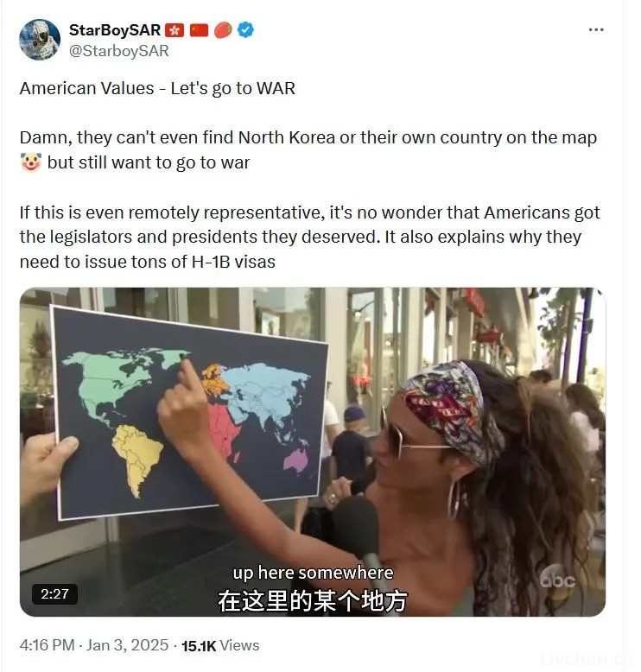This screenshot has width=641, height=672.
Task: Click the Chinese subtitle text in video
Action: click(313, 601)
